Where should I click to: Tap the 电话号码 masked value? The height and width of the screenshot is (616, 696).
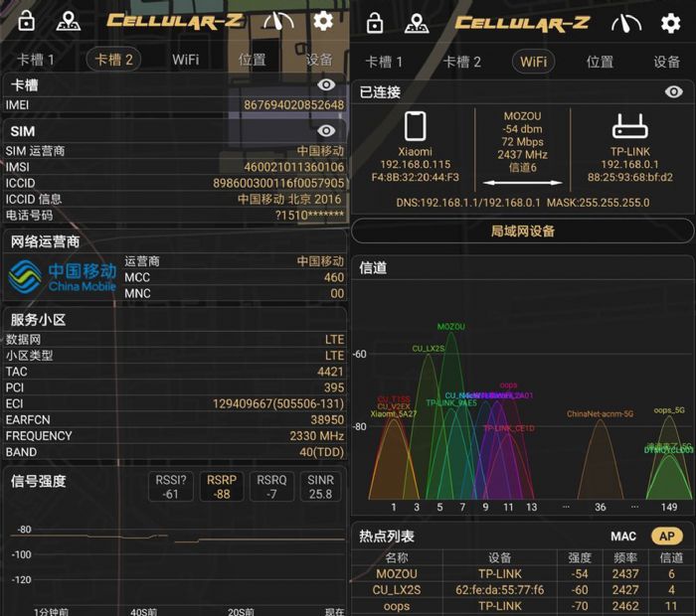309,216
